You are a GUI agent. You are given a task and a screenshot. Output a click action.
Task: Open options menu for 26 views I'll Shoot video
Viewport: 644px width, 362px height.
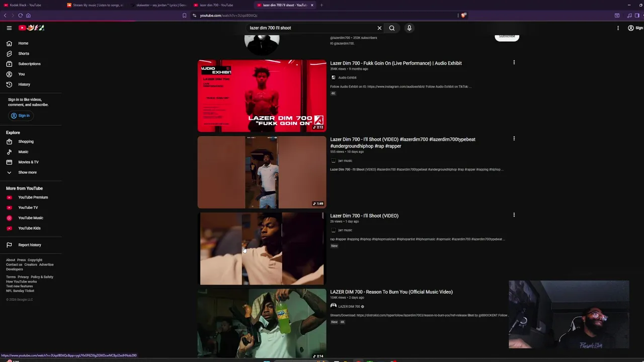click(514, 215)
